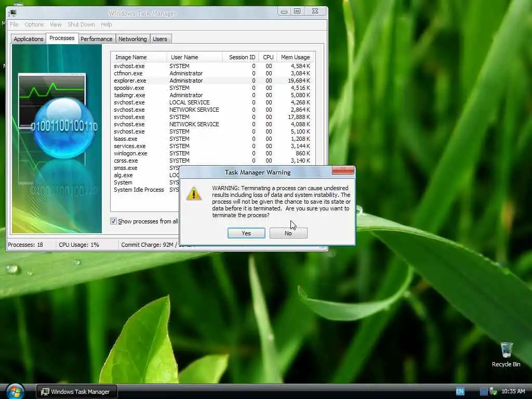532x399 pixels.
Task: Select the alg.exe process row
Action: (x=145, y=175)
